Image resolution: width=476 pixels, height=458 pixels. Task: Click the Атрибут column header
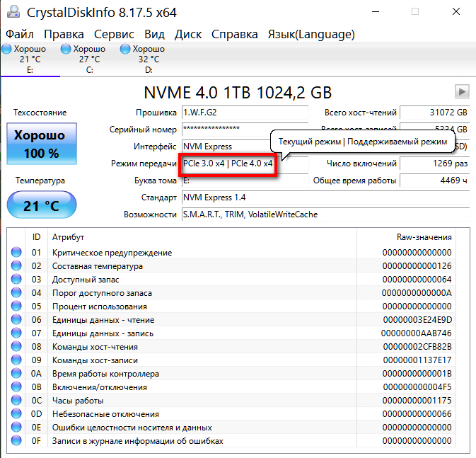pyautogui.click(x=202, y=237)
